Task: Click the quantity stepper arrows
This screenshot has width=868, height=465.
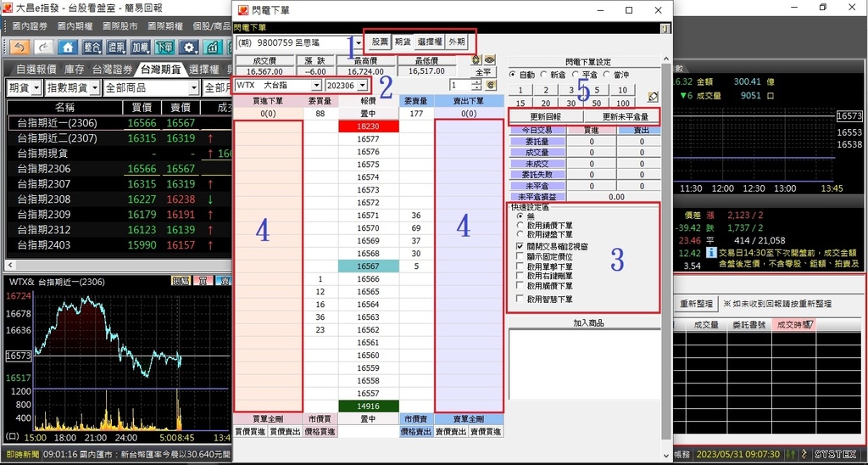Action: (476, 85)
